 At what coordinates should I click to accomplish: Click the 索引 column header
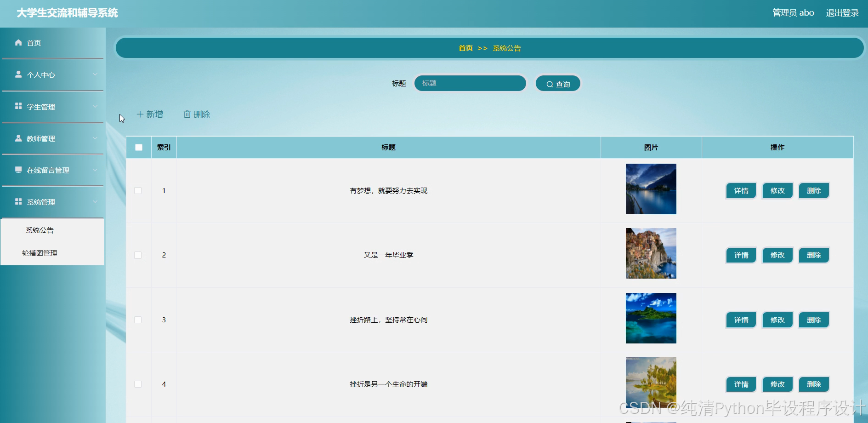tap(164, 148)
